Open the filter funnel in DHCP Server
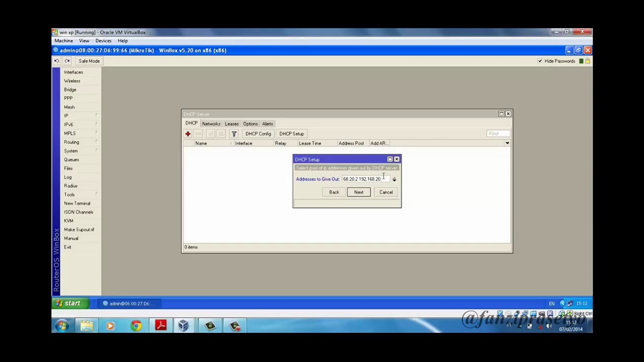The height and width of the screenshot is (362, 644). pyautogui.click(x=234, y=134)
